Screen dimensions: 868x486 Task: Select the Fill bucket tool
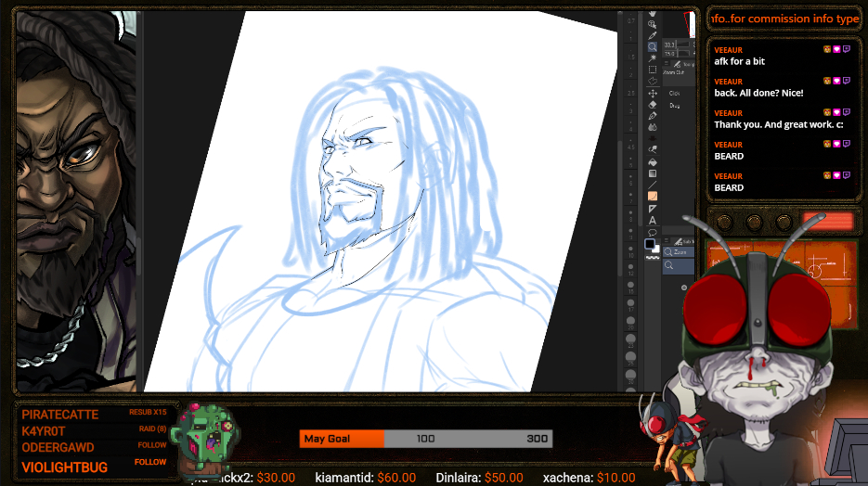tap(653, 161)
